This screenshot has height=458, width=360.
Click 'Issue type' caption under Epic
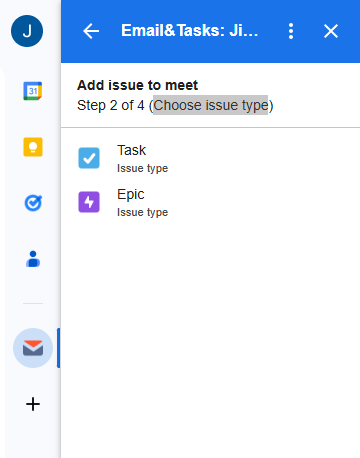point(142,212)
